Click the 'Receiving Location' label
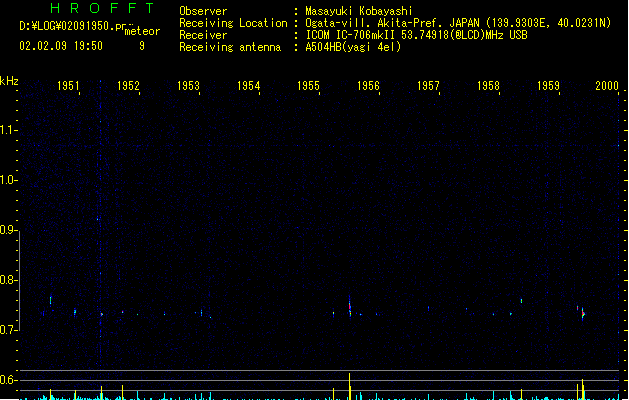The width and height of the screenshot is (629, 400). (x=233, y=23)
